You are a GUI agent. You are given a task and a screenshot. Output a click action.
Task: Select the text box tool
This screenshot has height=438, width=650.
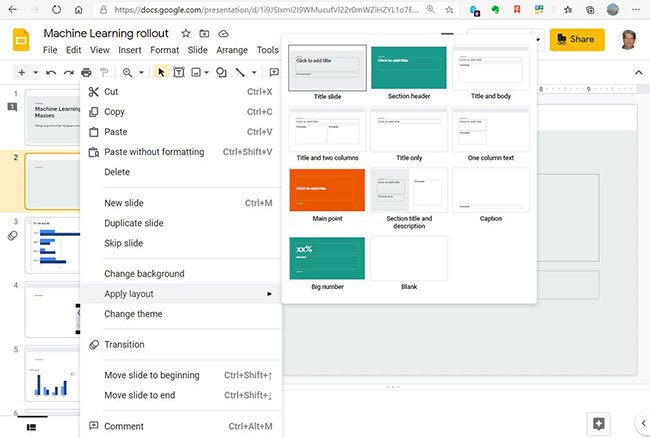179,73
